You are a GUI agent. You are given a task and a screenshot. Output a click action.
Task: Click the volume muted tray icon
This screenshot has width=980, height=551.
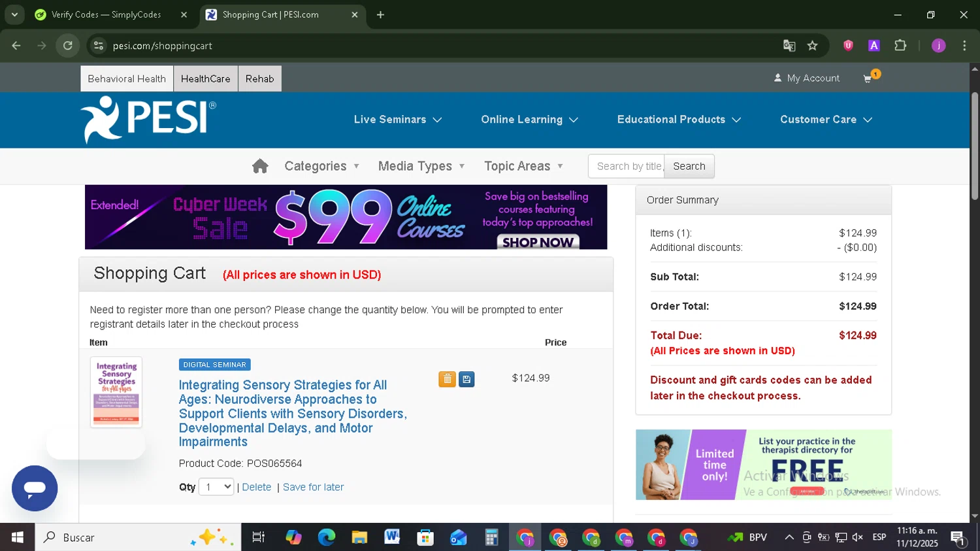858,537
